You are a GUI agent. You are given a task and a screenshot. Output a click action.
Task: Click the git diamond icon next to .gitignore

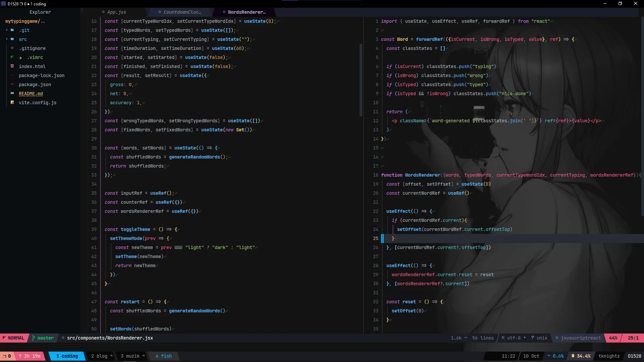[12, 48]
